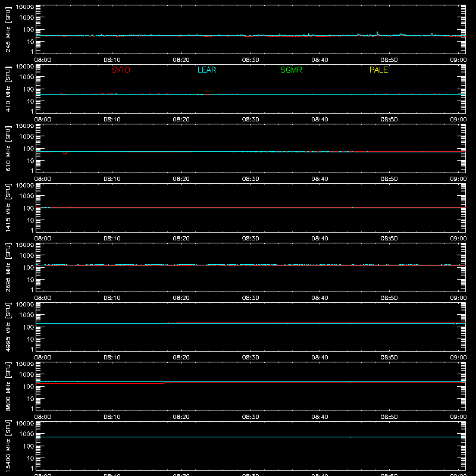Click the 100 tick value on the 8800 MHz axis
Screen dimensions: 476x476
pos(29,387)
